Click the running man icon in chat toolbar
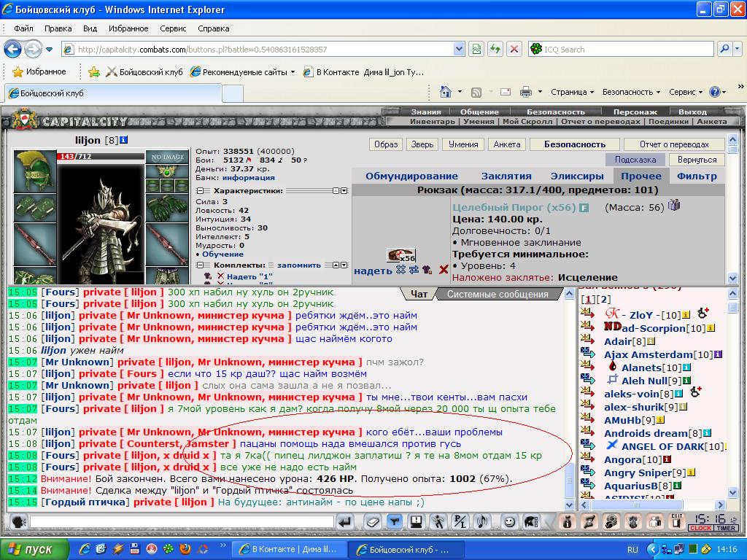This screenshot has width=747, height=560. 438,522
